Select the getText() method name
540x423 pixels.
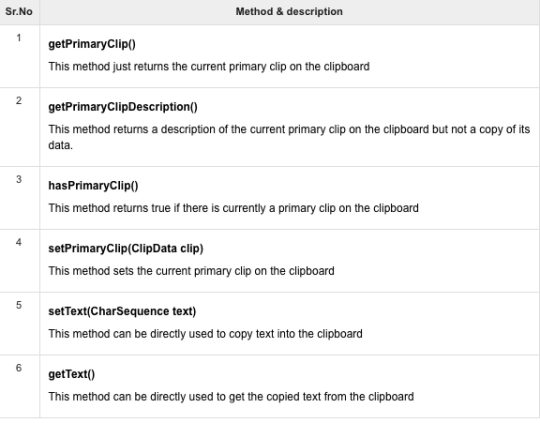click(x=72, y=374)
